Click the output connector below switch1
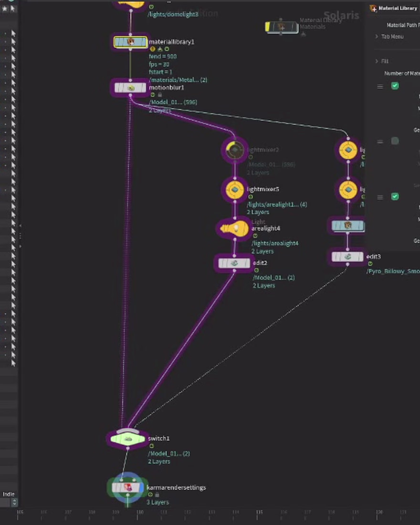The image size is (420, 525). pyautogui.click(x=127, y=448)
